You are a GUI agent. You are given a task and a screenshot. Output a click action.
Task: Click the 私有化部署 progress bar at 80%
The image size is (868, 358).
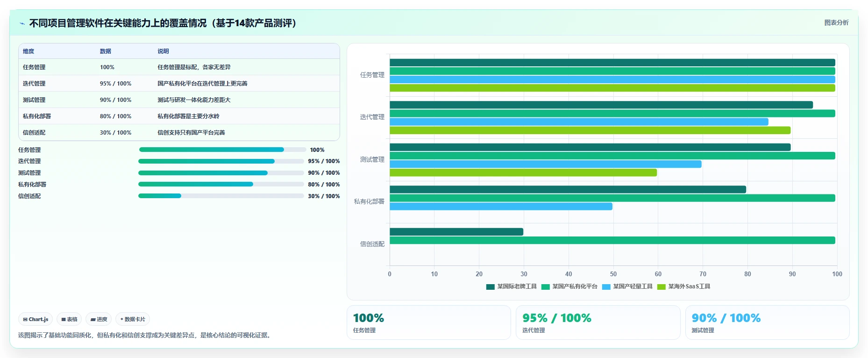221,184
